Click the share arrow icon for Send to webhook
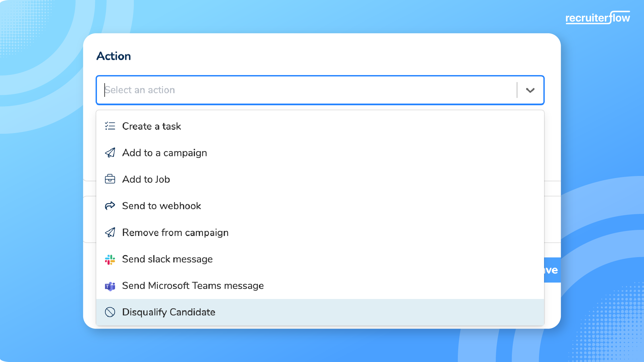The width and height of the screenshot is (644, 362). click(110, 205)
